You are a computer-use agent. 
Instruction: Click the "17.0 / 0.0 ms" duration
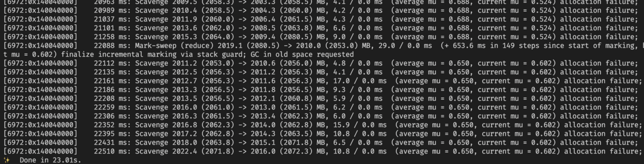coord(360,81)
